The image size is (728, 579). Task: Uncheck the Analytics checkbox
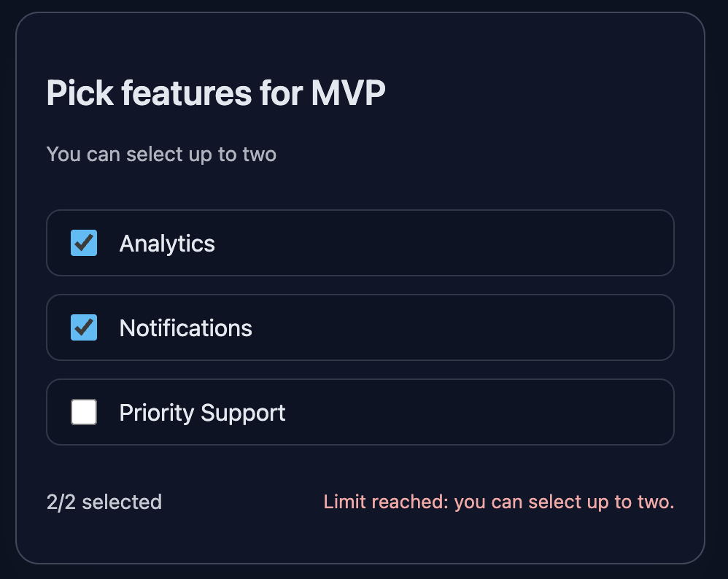(x=84, y=243)
